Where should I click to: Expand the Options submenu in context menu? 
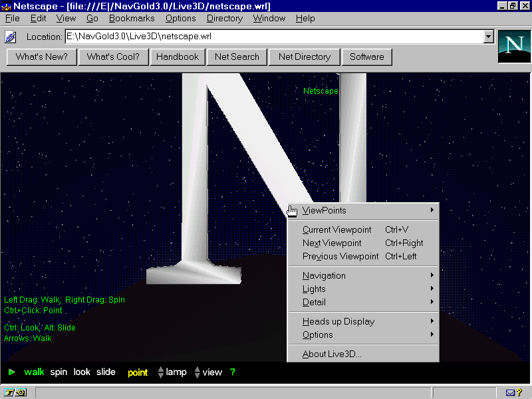coord(363,334)
